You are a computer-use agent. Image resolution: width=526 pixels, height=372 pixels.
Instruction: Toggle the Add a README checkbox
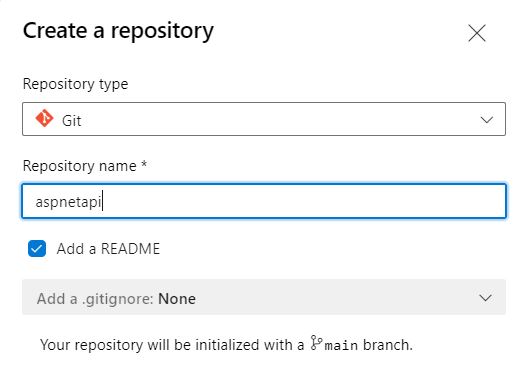[37, 249]
